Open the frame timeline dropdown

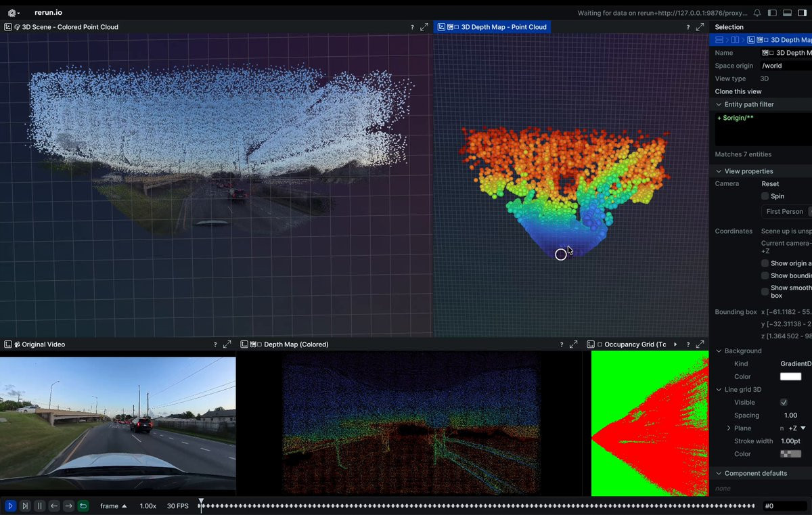point(113,506)
